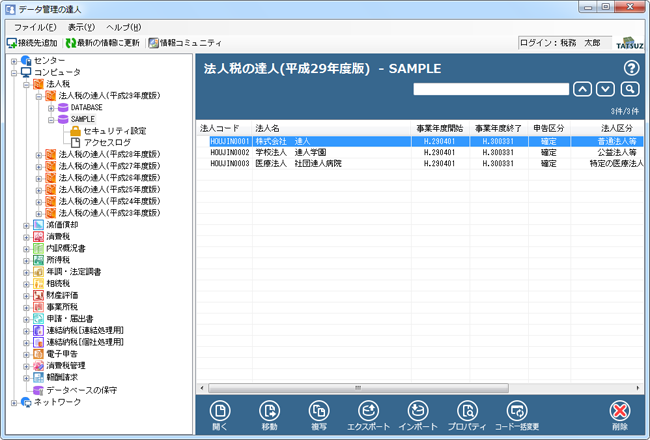Select 財産評価 in the tree
The height and width of the screenshot is (440, 650).
pos(62,295)
